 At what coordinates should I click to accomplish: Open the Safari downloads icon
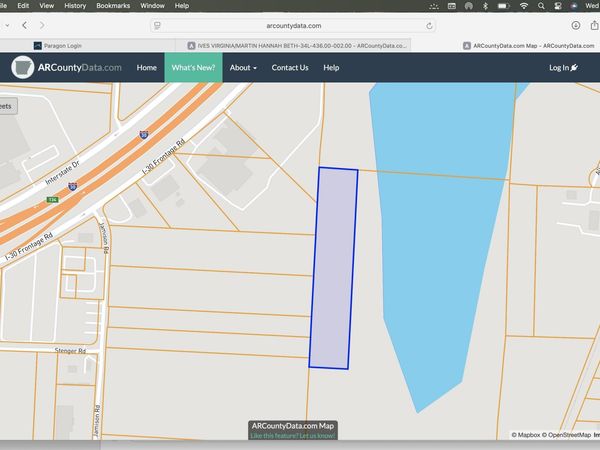point(576,25)
